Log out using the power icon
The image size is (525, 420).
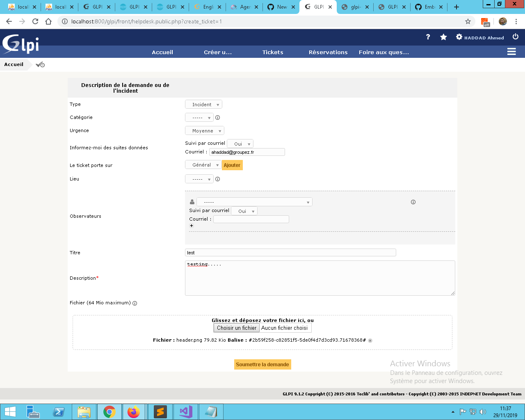coord(516,37)
